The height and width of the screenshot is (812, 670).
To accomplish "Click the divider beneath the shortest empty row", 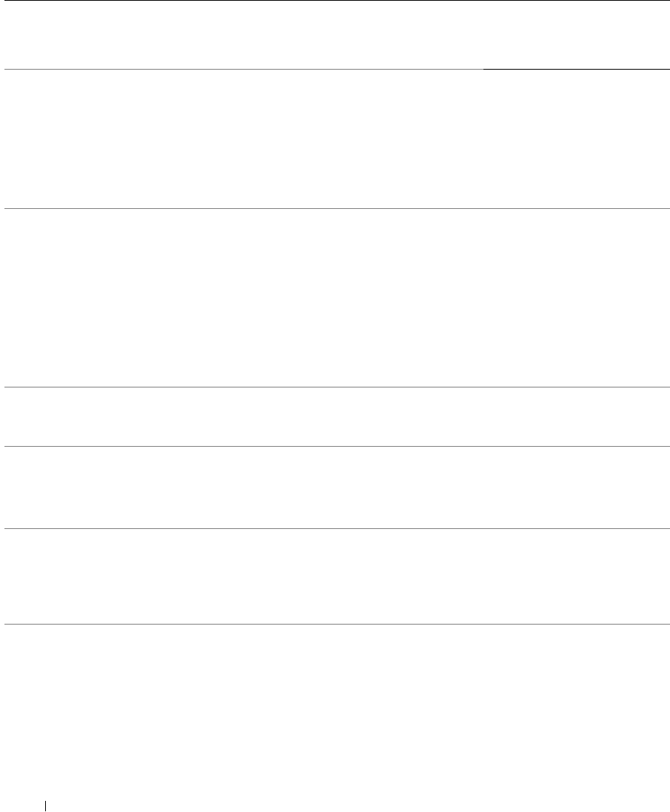I will 335,446.
